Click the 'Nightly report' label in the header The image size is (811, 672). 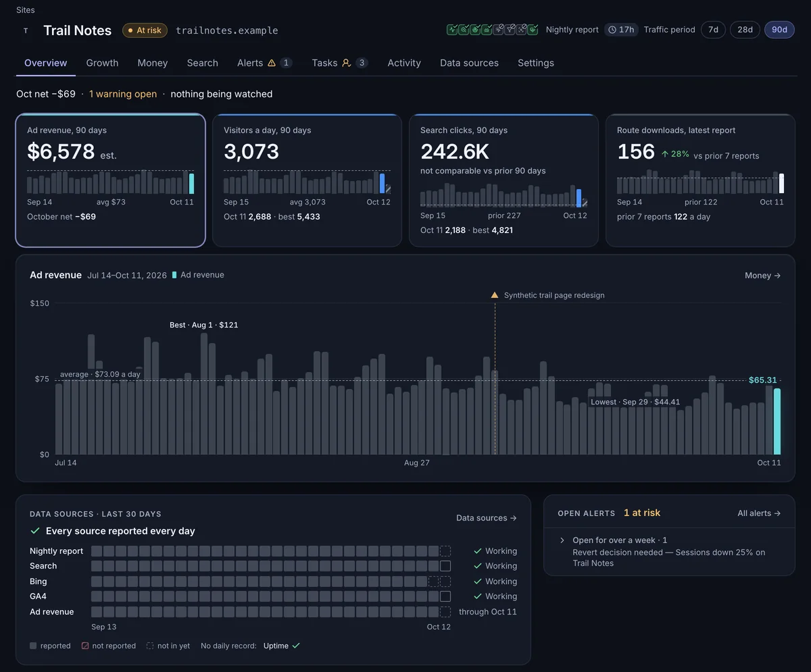tap(572, 30)
